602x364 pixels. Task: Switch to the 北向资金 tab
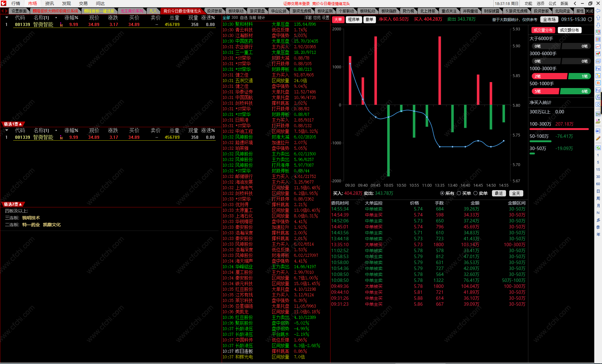(562, 11)
